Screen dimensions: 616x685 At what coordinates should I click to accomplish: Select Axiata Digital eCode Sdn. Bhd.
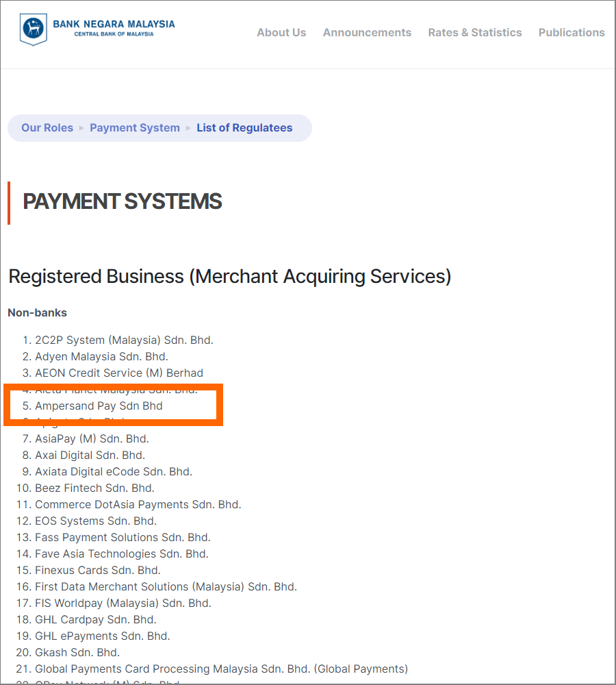[x=114, y=472]
